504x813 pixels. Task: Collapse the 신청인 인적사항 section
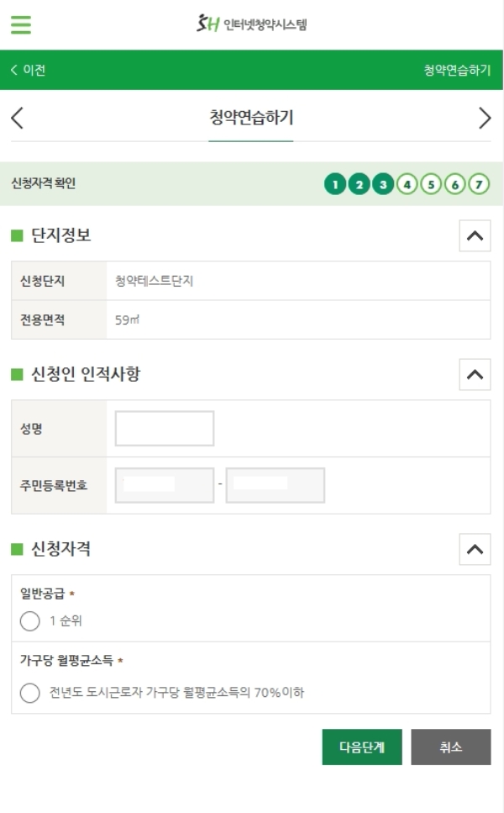click(475, 374)
